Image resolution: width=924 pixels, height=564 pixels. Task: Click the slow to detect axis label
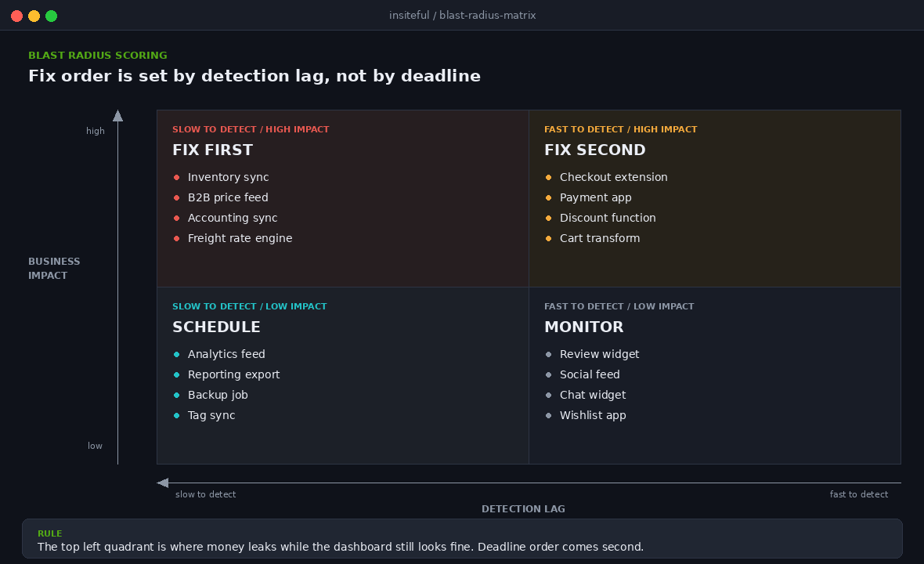(205, 493)
